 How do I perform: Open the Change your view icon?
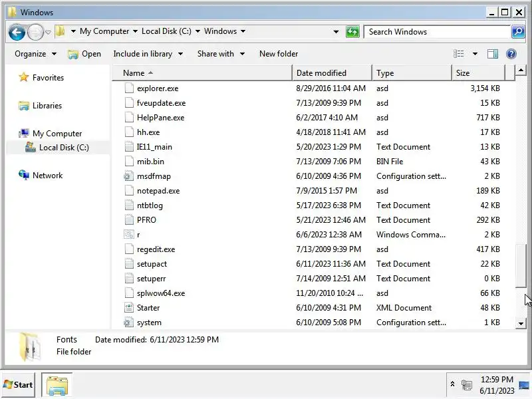[x=459, y=54]
